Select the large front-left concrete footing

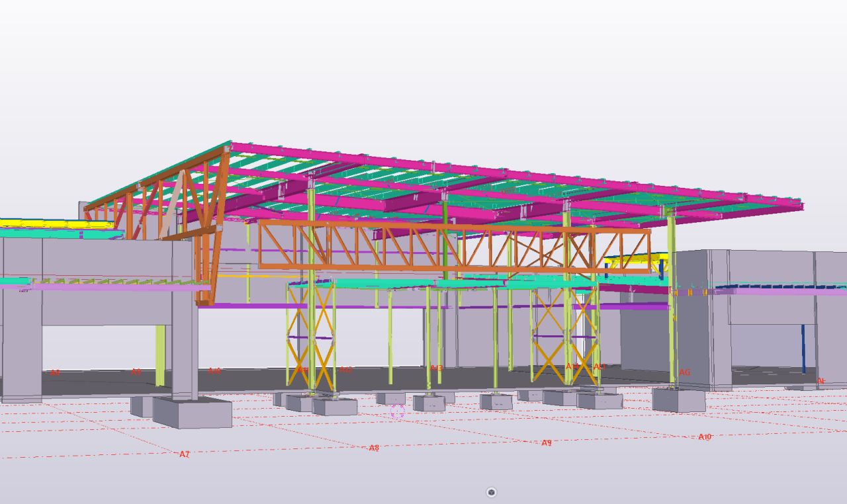coord(192,412)
